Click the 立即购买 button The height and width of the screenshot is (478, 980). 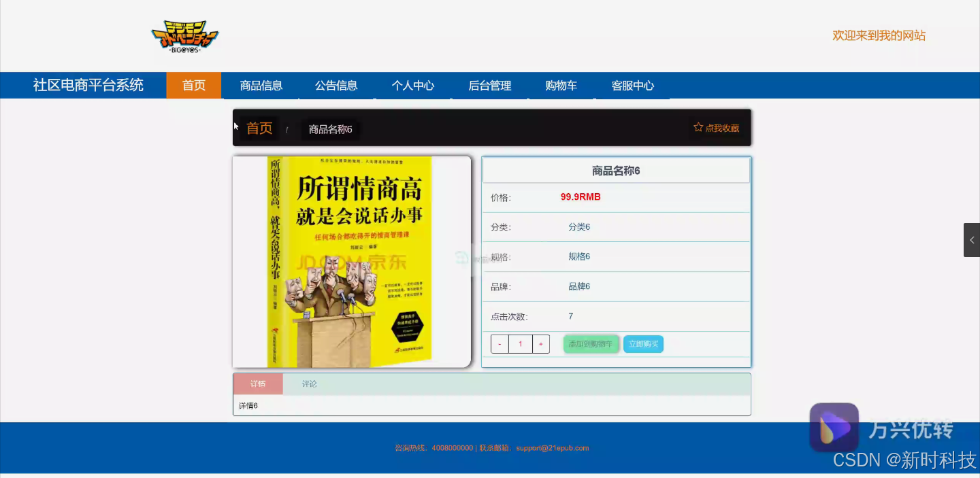(644, 344)
